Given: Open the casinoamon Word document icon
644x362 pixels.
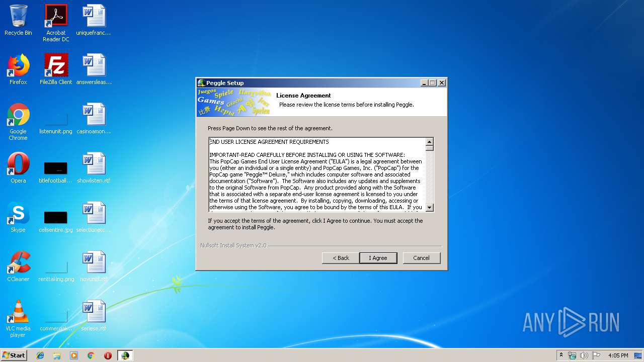Looking at the screenshot, I should coord(94,119).
